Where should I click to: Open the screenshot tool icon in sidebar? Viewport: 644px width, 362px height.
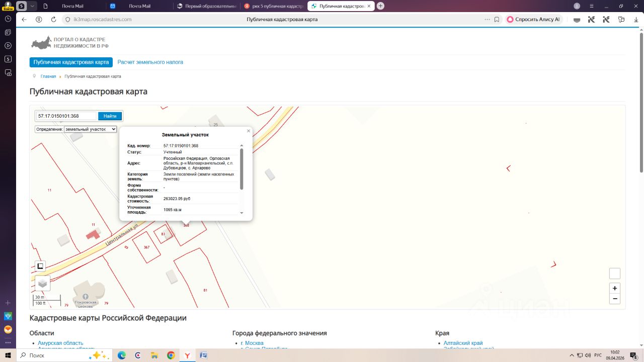point(8,72)
